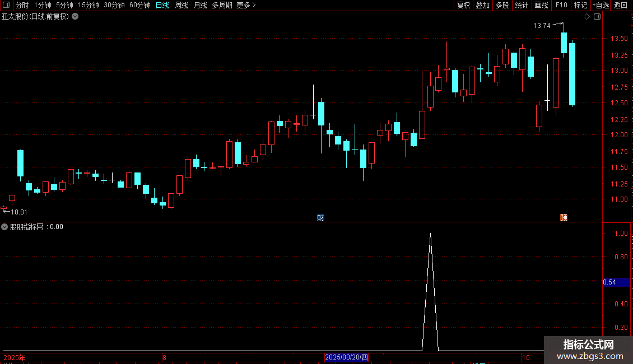Click the 亚太股份(日线.前复权) chart title
Image resolution: width=633 pixels, height=364 pixels.
[35, 17]
